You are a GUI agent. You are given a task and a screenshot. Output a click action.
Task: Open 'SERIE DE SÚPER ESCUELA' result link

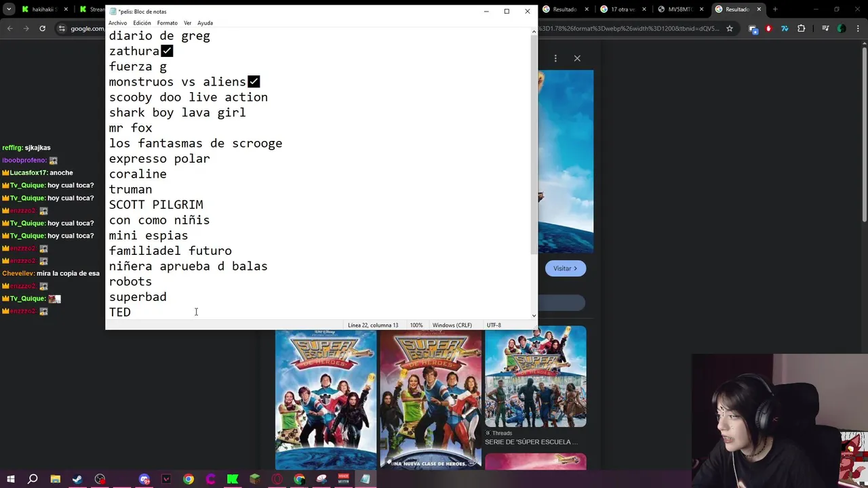coord(532,442)
